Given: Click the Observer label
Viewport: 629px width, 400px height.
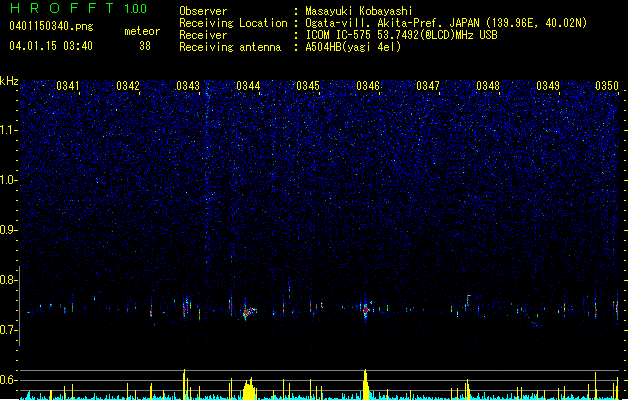Looking at the screenshot, I should click(203, 11).
